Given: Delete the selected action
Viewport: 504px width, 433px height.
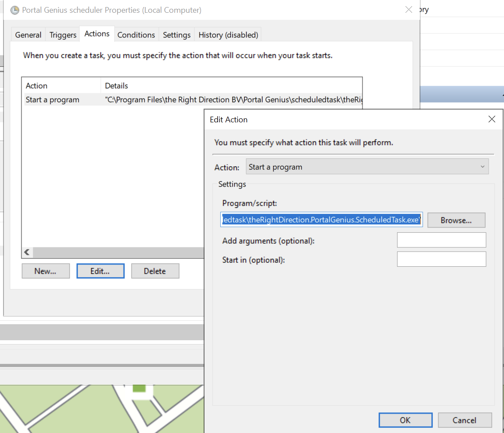Looking at the screenshot, I should coord(155,271).
